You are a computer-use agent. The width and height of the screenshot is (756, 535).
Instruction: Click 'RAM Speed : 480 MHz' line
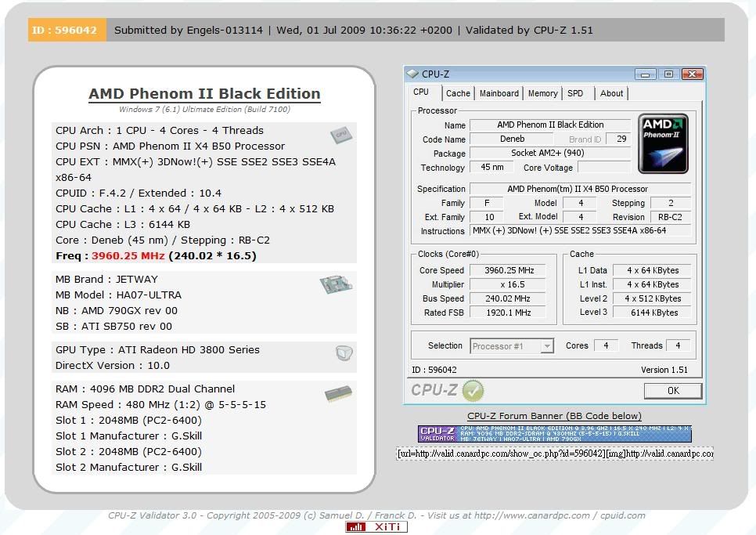point(160,404)
